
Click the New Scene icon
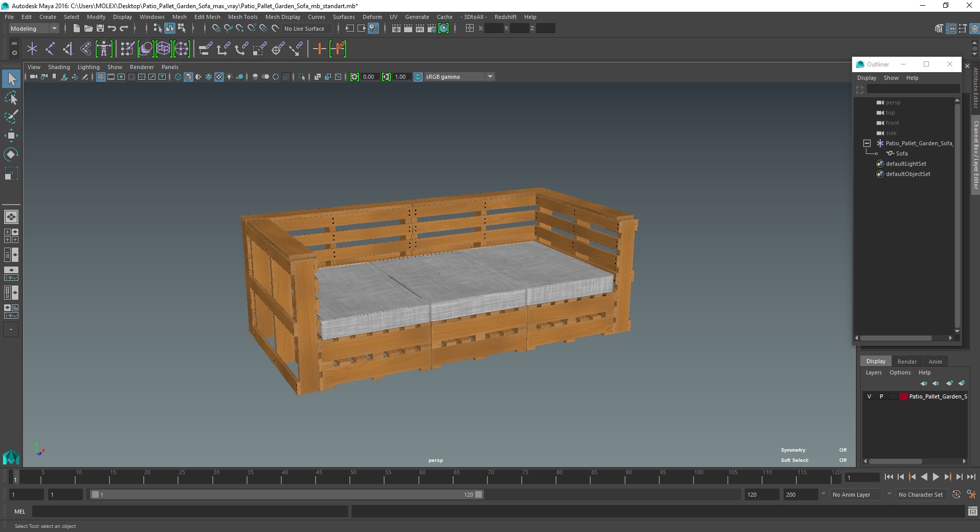(x=76, y=29)
